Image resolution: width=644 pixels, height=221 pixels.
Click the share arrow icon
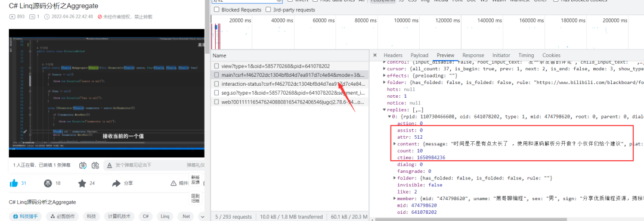pyautogui.click(x=116, y=183)
